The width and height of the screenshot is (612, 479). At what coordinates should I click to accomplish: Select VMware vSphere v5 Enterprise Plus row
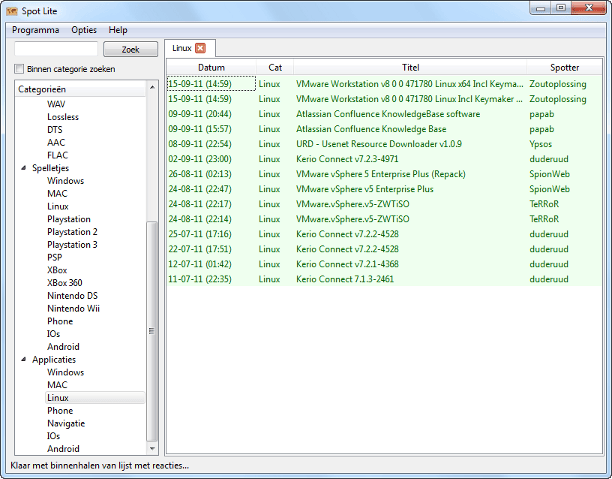[384, 189]
